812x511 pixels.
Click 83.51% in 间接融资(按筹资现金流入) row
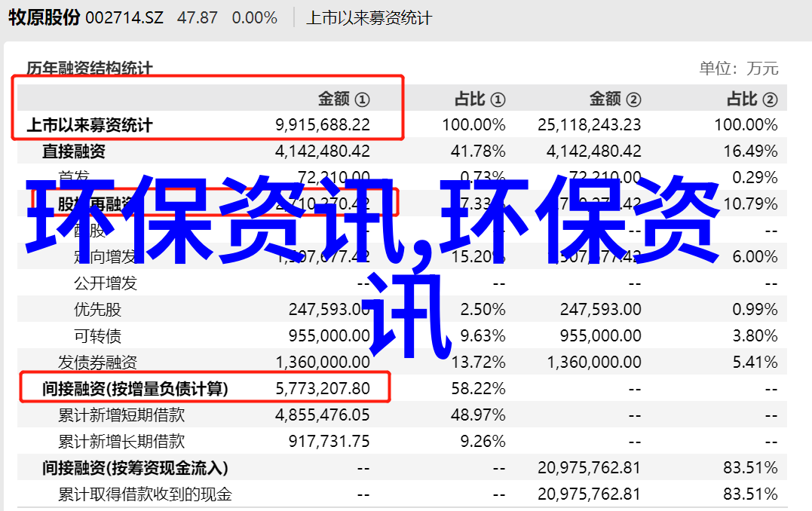751,468
